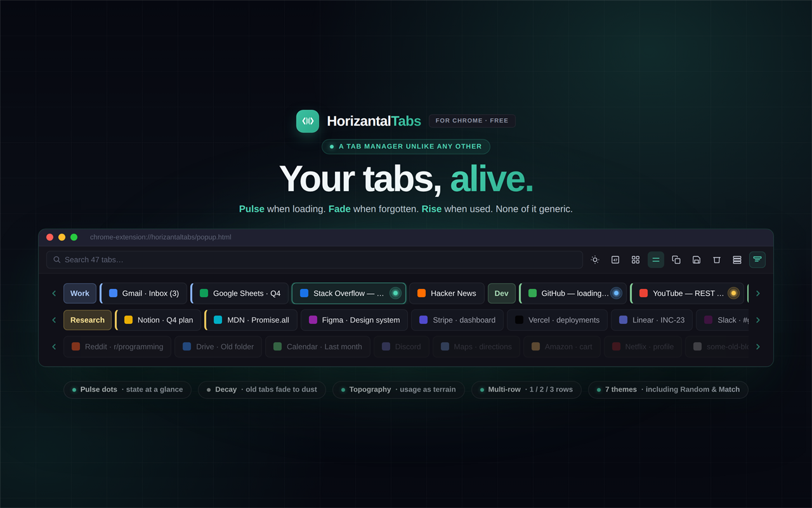This screenshot has width=812, height=508.
Task: Click the Stack Overflow tab pulse dot
Action: pyautogui.click(x=395, y=293)
